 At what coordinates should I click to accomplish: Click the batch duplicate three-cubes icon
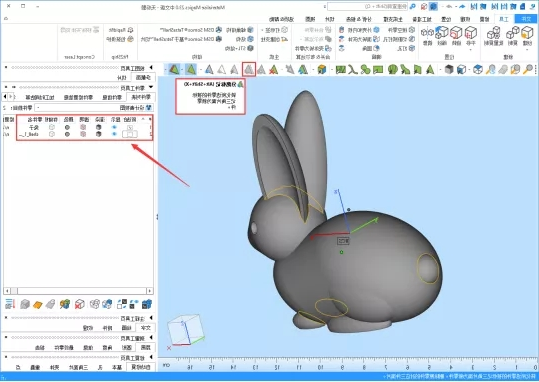coord(494,33)
